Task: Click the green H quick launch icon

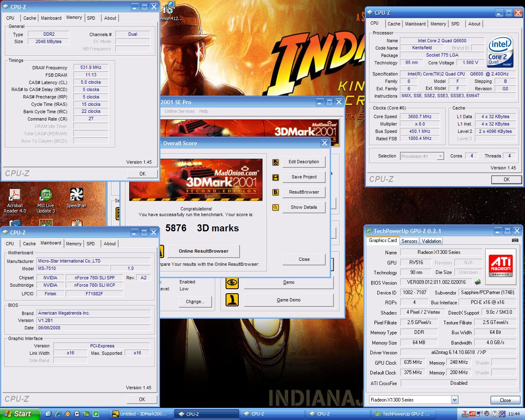Action: coord(96,414)
